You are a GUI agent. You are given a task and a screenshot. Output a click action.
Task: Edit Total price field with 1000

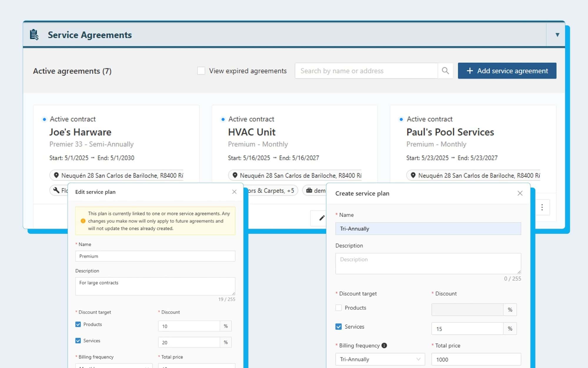click(x=476, y=359)
